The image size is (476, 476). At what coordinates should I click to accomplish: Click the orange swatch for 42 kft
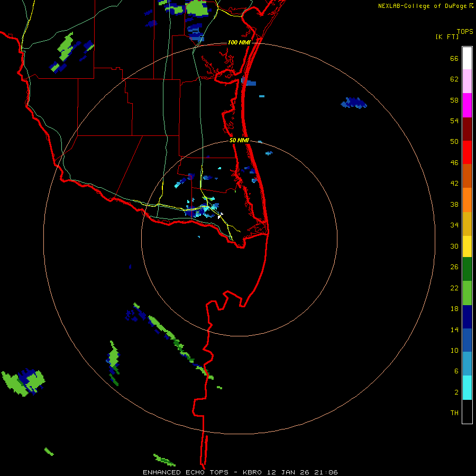467,200
